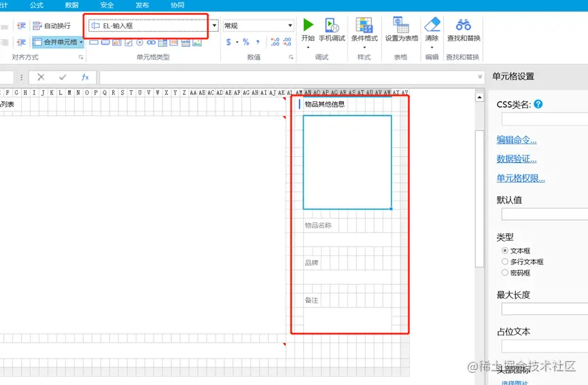Open the 协同 ribbon tab

coord(177,5)
